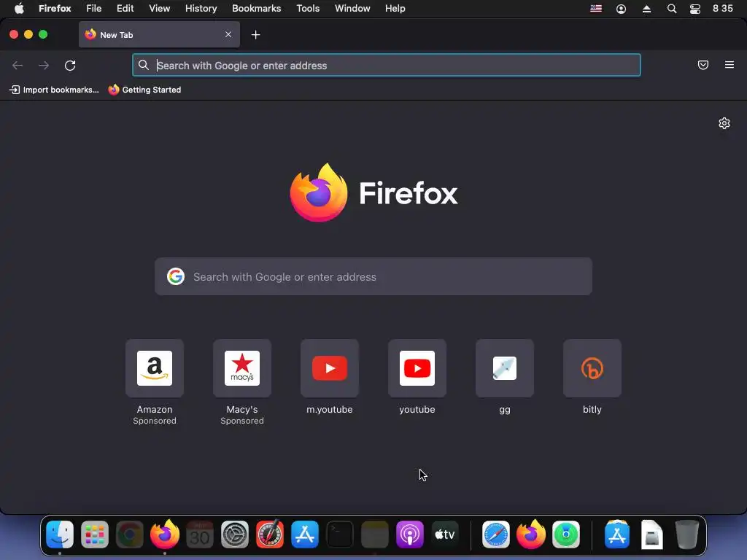Open Terminal from the Dock
Screen dimensions: 747x560
[x=340, y=534]
